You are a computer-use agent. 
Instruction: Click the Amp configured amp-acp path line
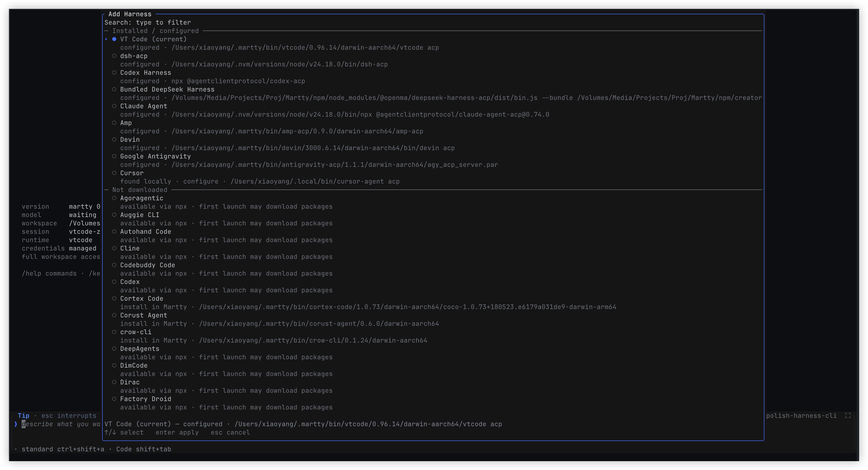click(x=272, y=131)
